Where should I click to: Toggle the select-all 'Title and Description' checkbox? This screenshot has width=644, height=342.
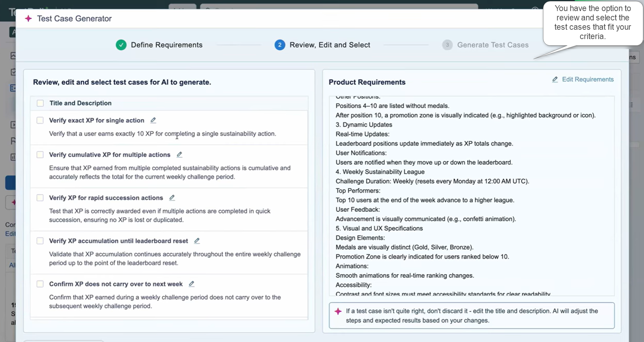click(40, 103)
